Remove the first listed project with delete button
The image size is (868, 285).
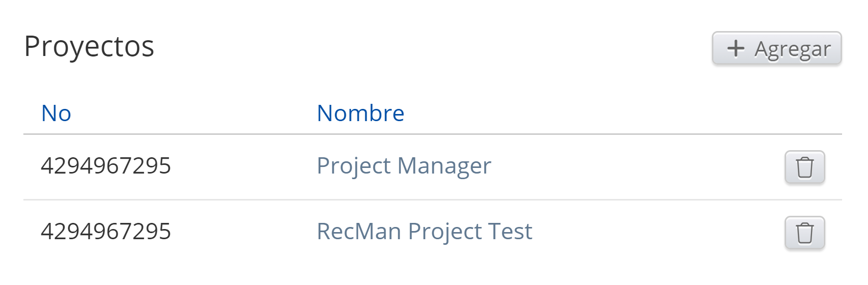coord(804,167)
